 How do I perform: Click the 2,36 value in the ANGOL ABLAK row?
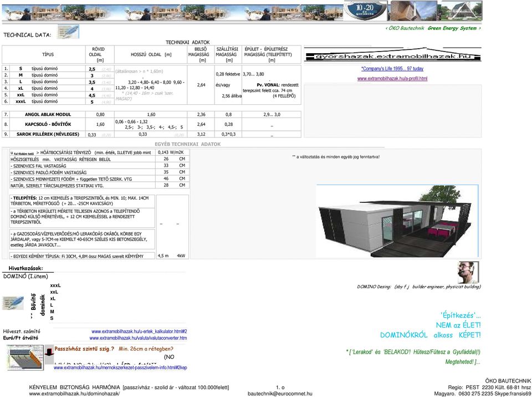click(x=201, y=114)
